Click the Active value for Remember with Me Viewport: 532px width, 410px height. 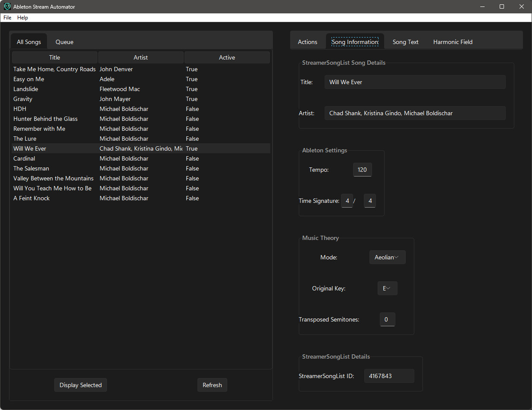(x=192, y=129)
